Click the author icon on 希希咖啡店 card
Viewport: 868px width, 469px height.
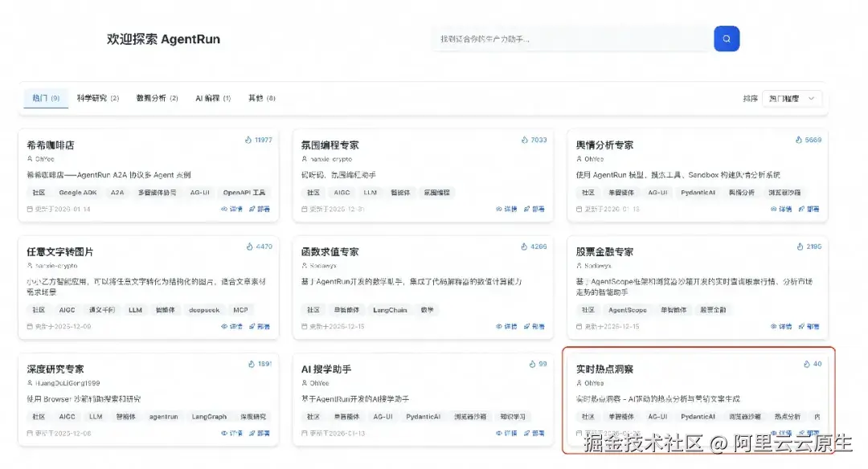[x=30, y=159]
